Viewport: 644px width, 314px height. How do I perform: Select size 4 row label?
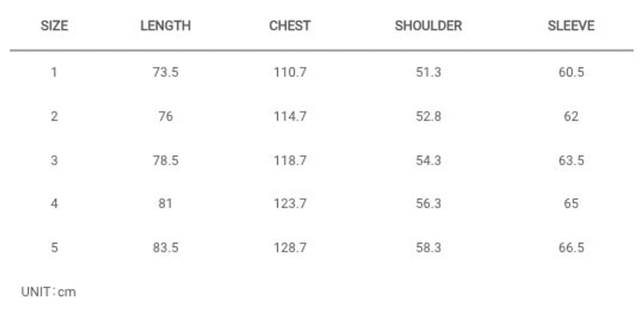point(54,203)
